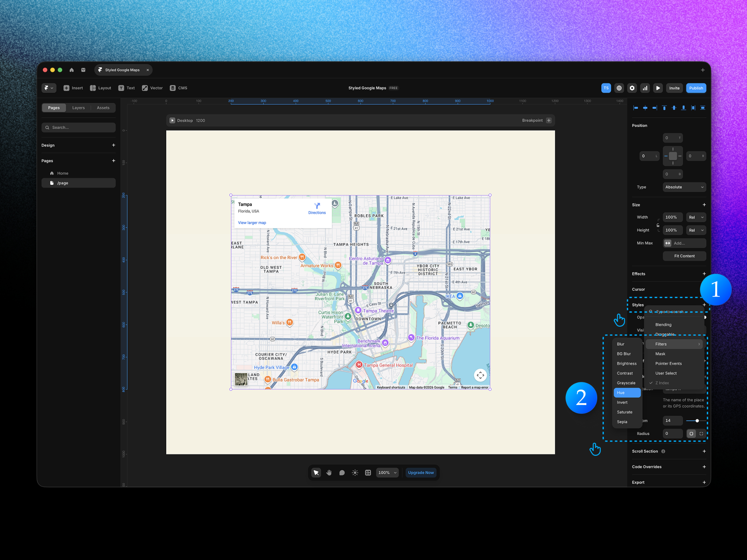
Task: Click the globe icon near Invite
Action: (619, 88)
